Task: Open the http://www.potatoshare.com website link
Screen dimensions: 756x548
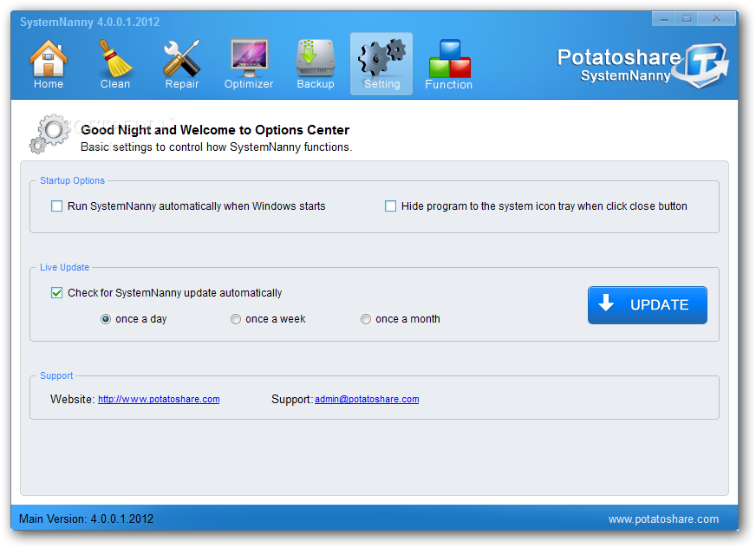Action: coord(159,399)
